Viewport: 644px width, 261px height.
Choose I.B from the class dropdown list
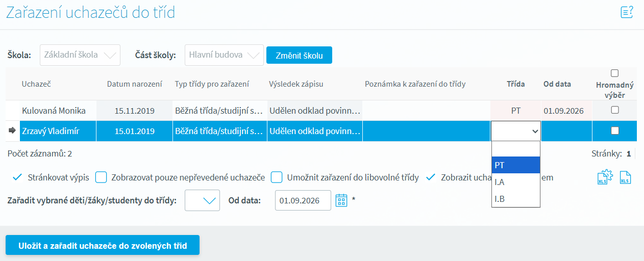(x=515, y=199)
